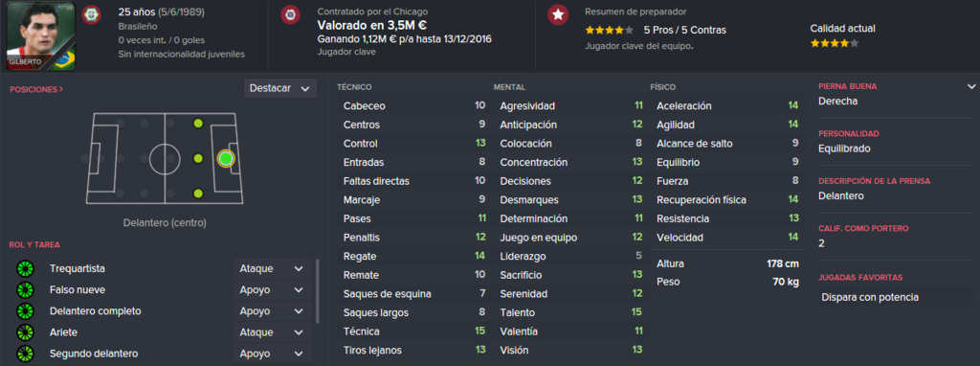The width and height of the screenshot is (980, 366).
Task: Click the Delantero completo suitability icon
Action: (x=25, y=311)
